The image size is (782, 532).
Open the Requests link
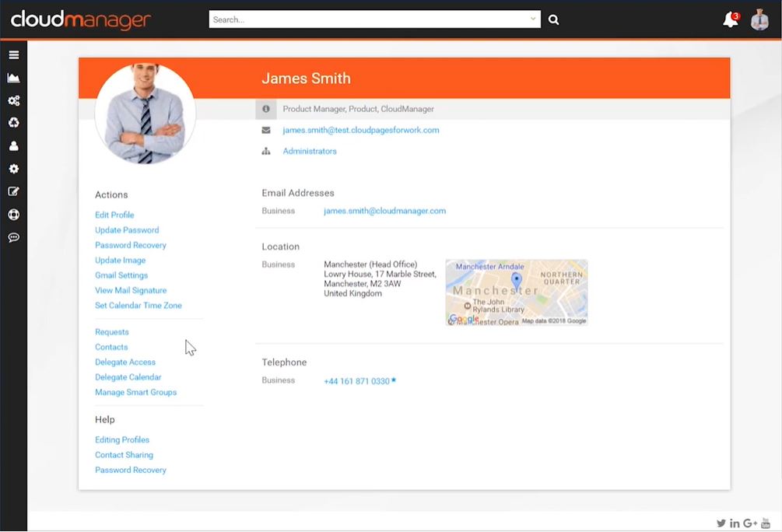(112, 332)
